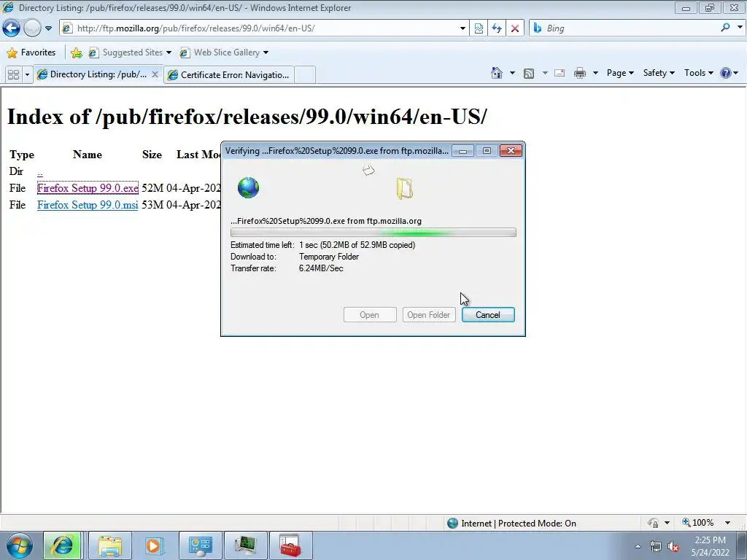Open the Windows Start button
Viewport: 747px width, 560px height.
20,545
